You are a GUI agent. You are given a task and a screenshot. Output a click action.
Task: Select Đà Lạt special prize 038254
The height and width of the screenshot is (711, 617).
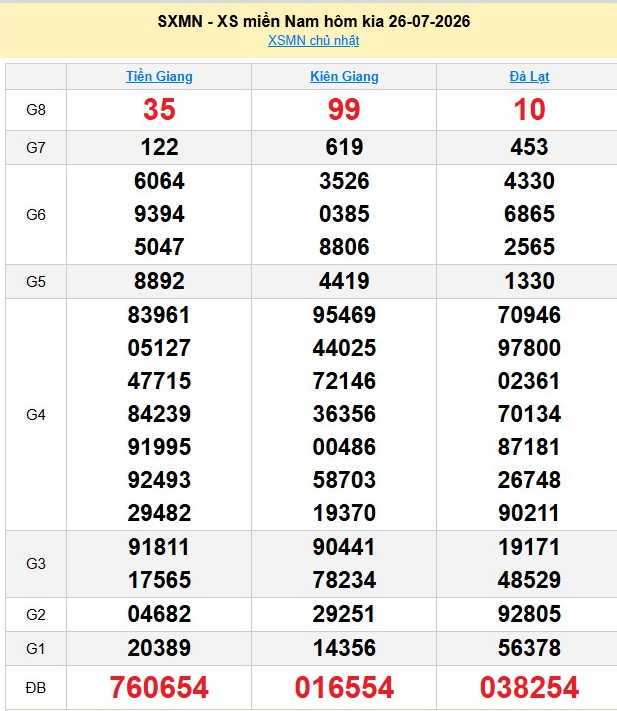[x=529, y=687]
